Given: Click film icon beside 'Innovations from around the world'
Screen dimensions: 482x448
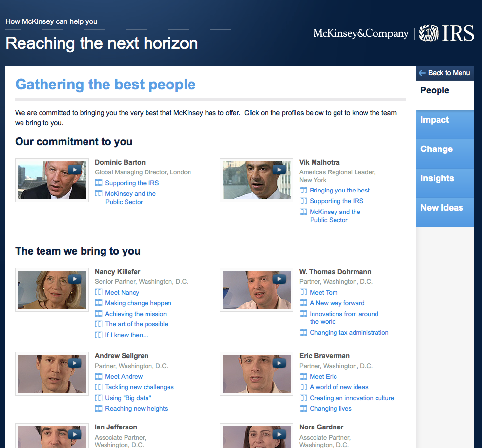Looking at the screenshot, I should pyautogui.click(x=303, y=314).
